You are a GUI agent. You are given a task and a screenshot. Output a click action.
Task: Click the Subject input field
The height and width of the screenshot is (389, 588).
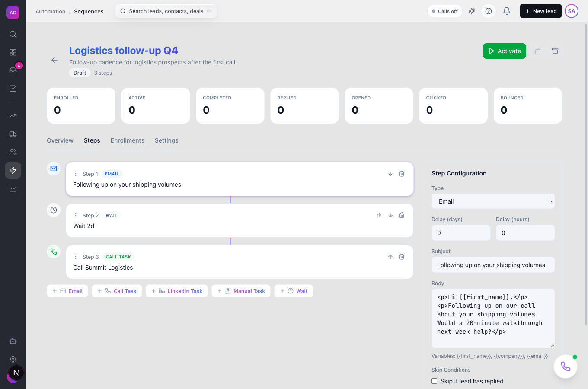[493, 265]
